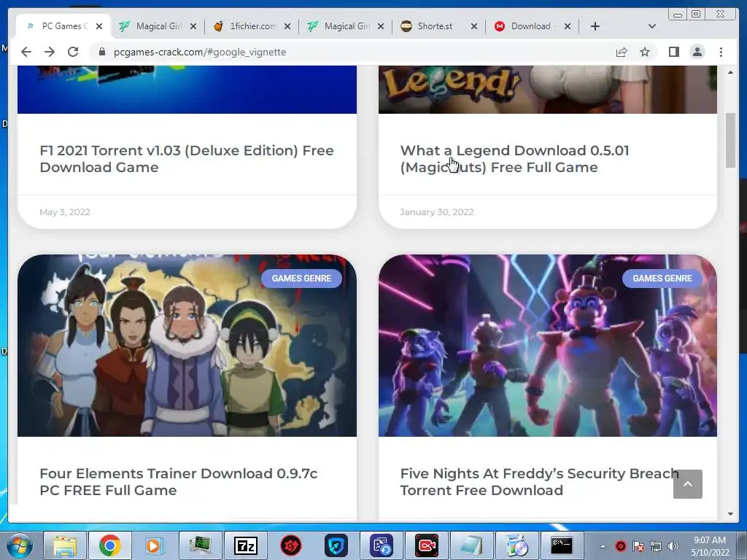Image resolution: width=747 pixels, height=560 pixels.
Task: Click the volume speaker tray icon
Action: 673,546
